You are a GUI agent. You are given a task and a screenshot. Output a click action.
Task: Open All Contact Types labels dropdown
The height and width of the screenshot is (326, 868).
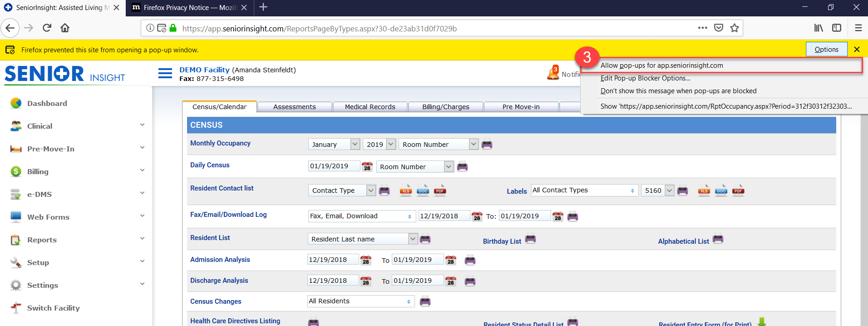click(584, 190)
